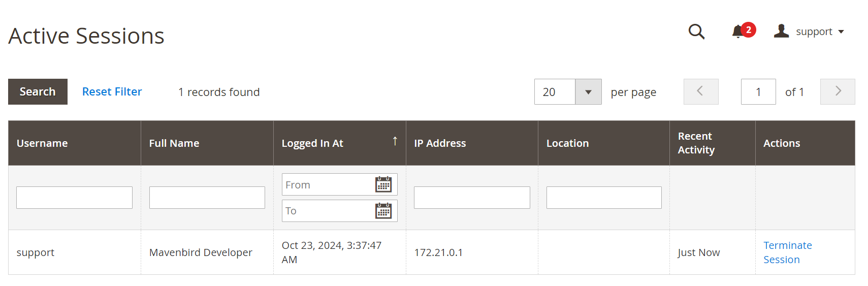Screen dimensions: 868x286
Task: Open notifications bell with 2 alerts
Action: (744, 31)
